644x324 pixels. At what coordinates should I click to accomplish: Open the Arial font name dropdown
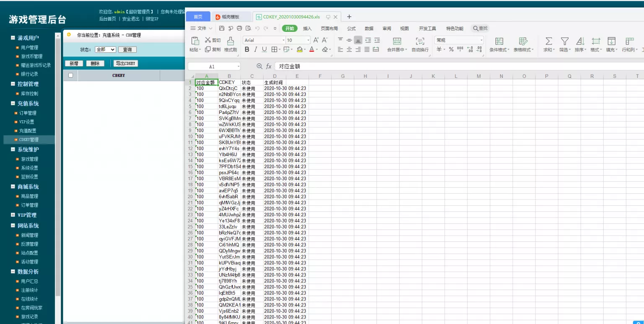(x=263, y=40)
